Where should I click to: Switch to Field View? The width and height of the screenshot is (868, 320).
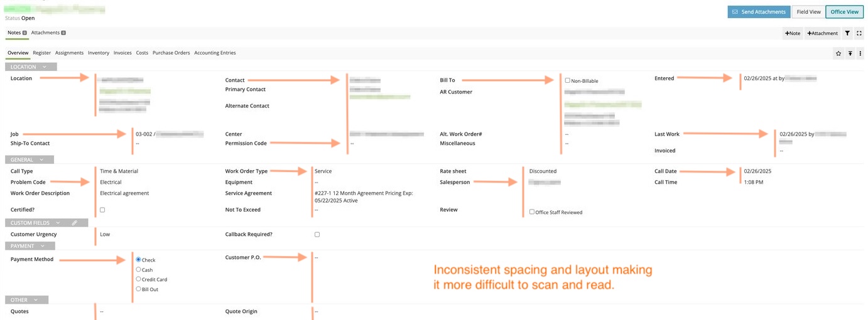808,12
